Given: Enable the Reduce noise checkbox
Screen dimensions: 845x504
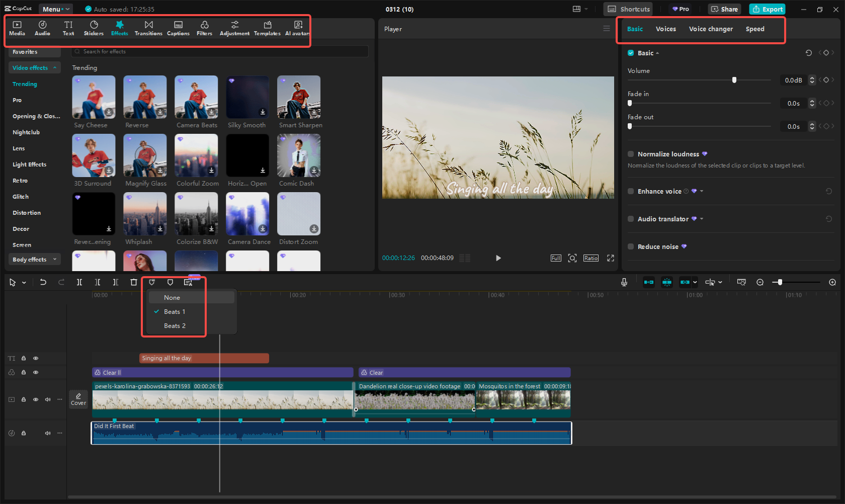Looking at the screenshot, I should pos(631,246).
